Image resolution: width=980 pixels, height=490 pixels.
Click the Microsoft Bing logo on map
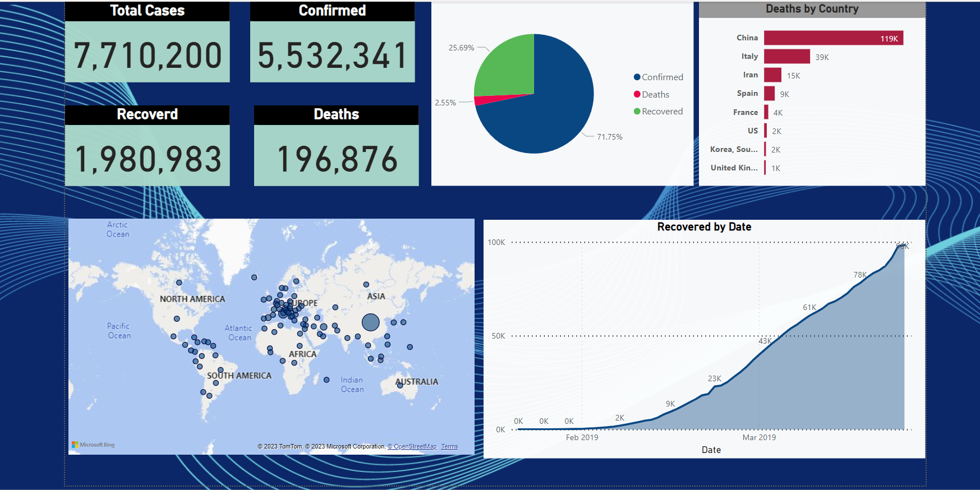click(x=93, y=445)
